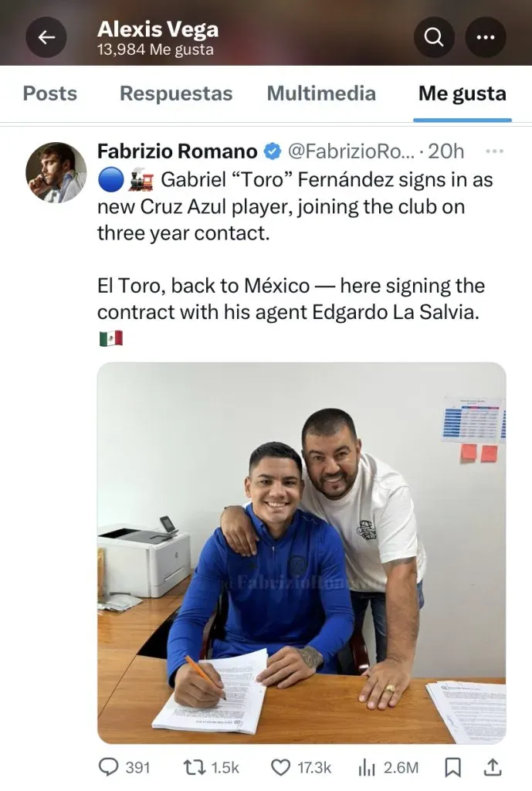
Task: Open tweet options ellipsis beside 20h
Action: [x=494, y=151]
